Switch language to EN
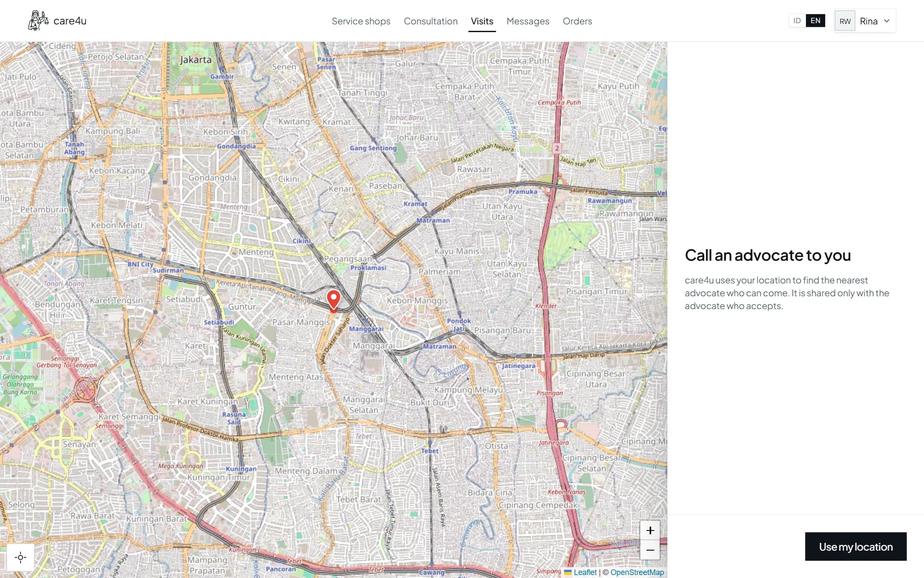The image size is (924, 578). pos(815,21)
